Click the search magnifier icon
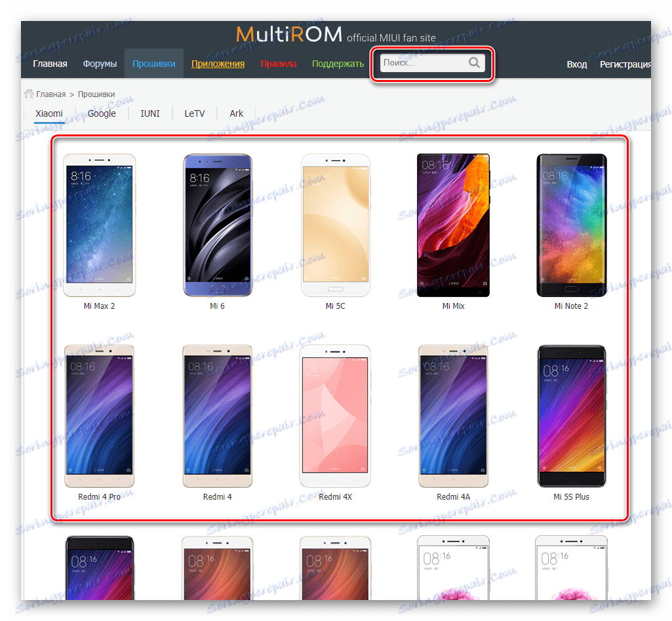This screenshot has height=621, width=672. coord(474,62)
